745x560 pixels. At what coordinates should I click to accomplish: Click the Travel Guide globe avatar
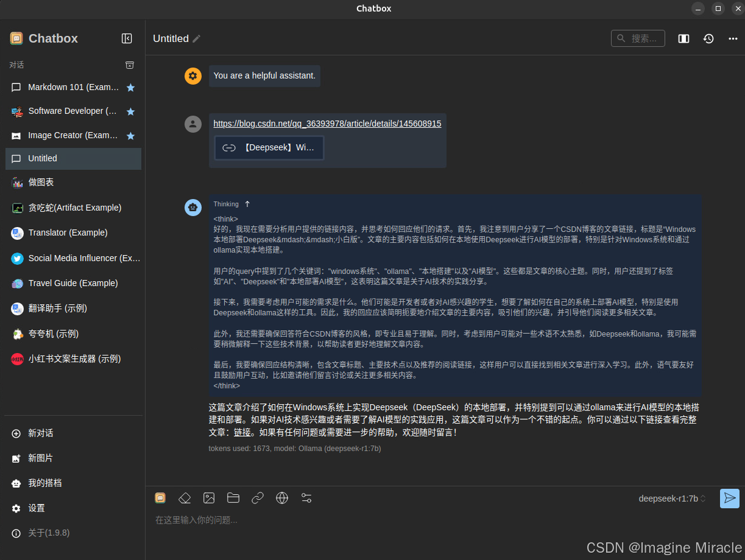tap(17, 284)
